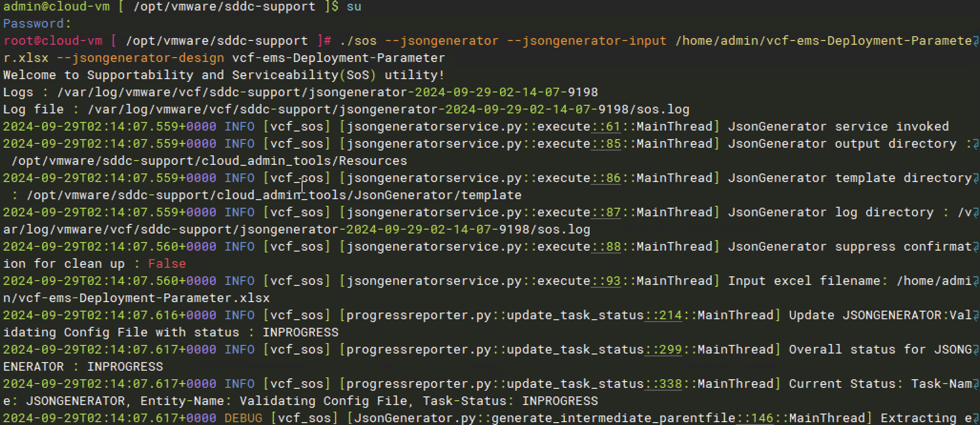Click 'Task-Status: INPROGRESS' text
Image resolution: width=980 pixels, height=425 pixels.
[x=510, y=401]
